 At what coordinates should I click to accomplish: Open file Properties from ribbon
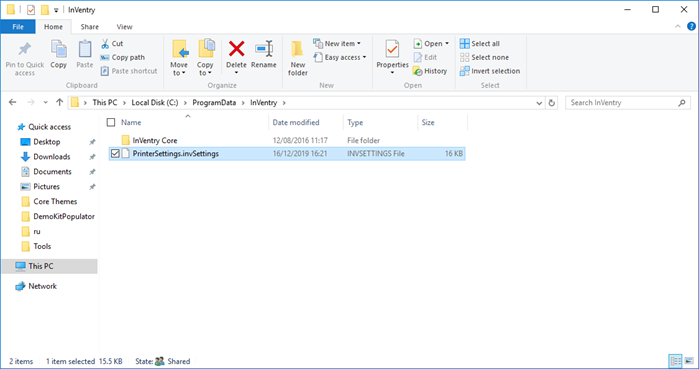tap(392, 57)
